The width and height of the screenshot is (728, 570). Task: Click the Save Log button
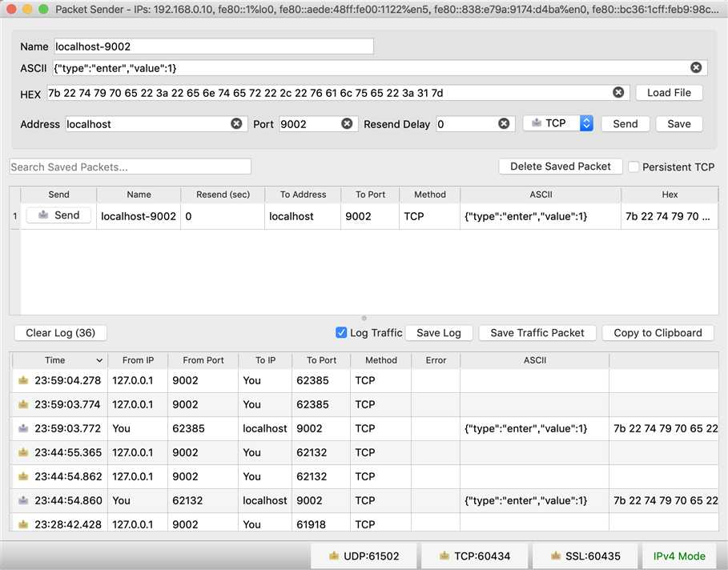click(438, 333)
